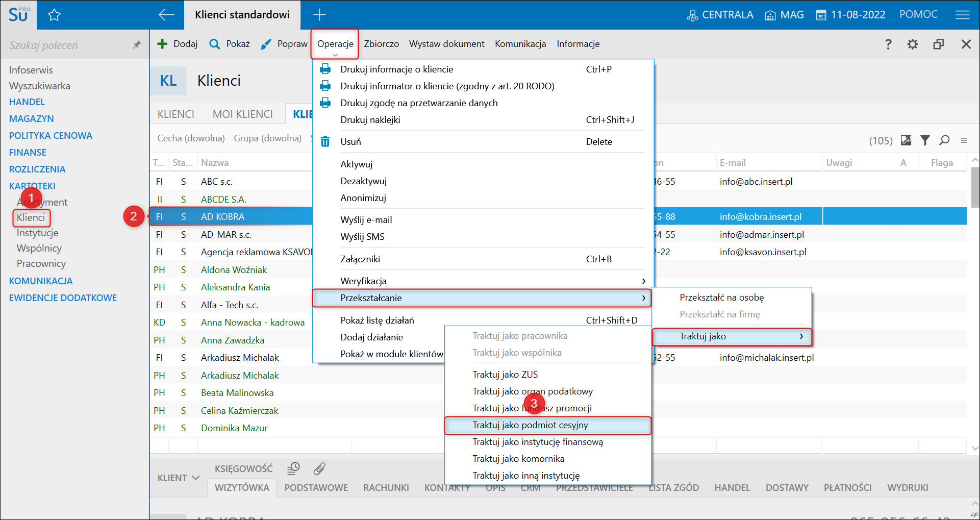Viewport: 980px width, 520px height.
Task: Click printer icon for Drukuj informator o kliencie
Action: click(325, 86)
